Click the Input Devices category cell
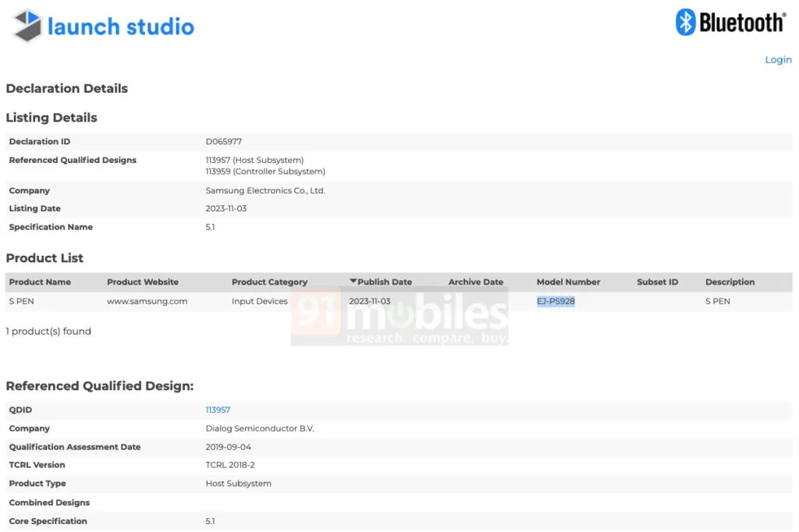799x532 pixels. pos(260,301)
